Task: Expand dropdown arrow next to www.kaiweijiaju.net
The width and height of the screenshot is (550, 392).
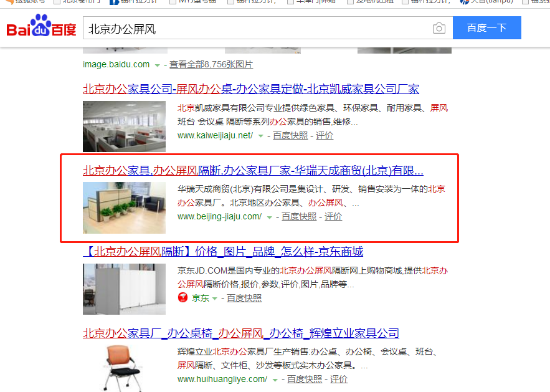Action: tap(260, 136)
